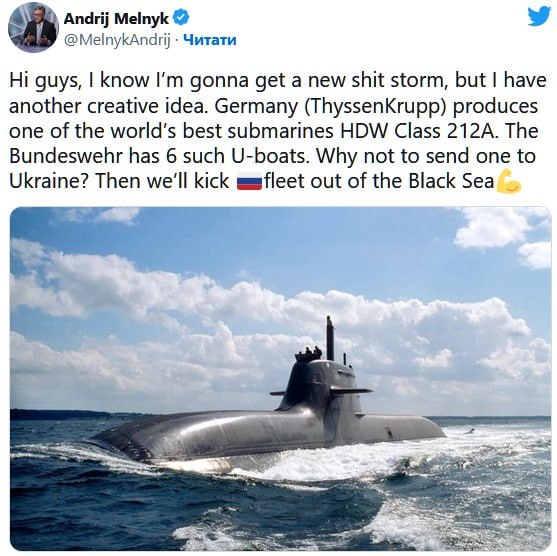557x556 pixels.
Task: Click the word Bundeswehr in tweet
Action: (65, 156)
